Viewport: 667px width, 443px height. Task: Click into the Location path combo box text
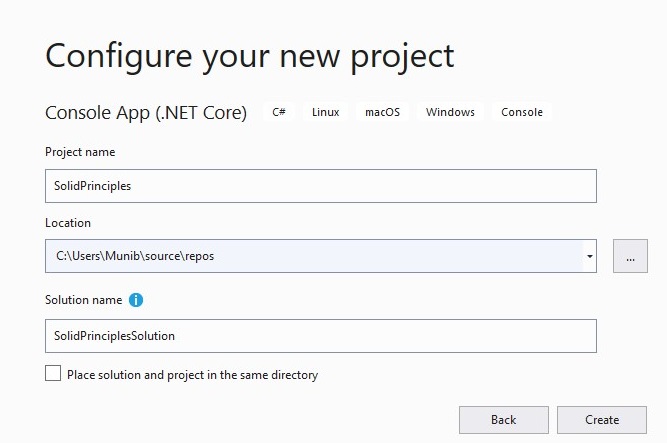point(314,256)
